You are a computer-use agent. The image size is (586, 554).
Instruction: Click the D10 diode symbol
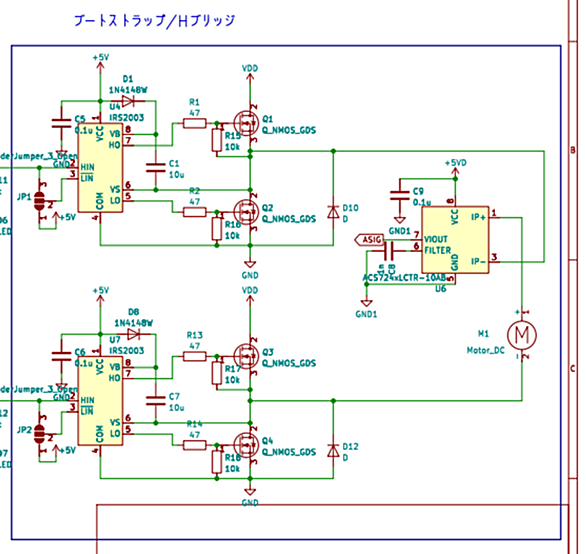point(333,212)
